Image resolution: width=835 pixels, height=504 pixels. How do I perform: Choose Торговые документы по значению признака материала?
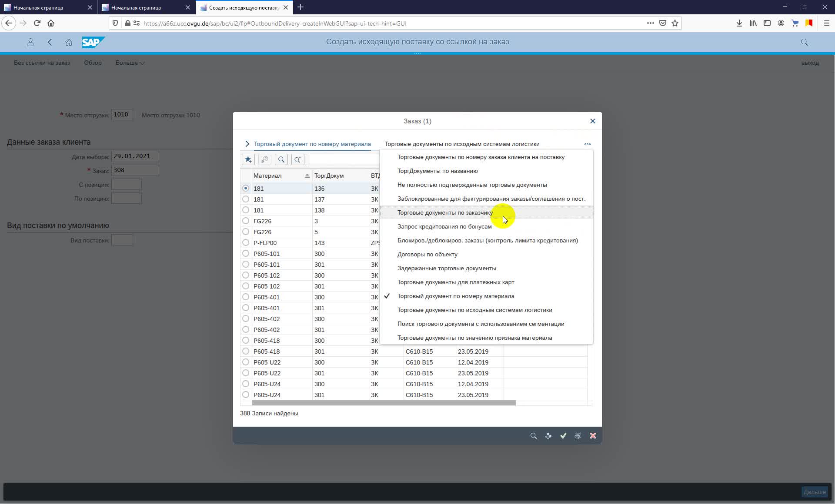pyautogui.click(x=486, y=338)
